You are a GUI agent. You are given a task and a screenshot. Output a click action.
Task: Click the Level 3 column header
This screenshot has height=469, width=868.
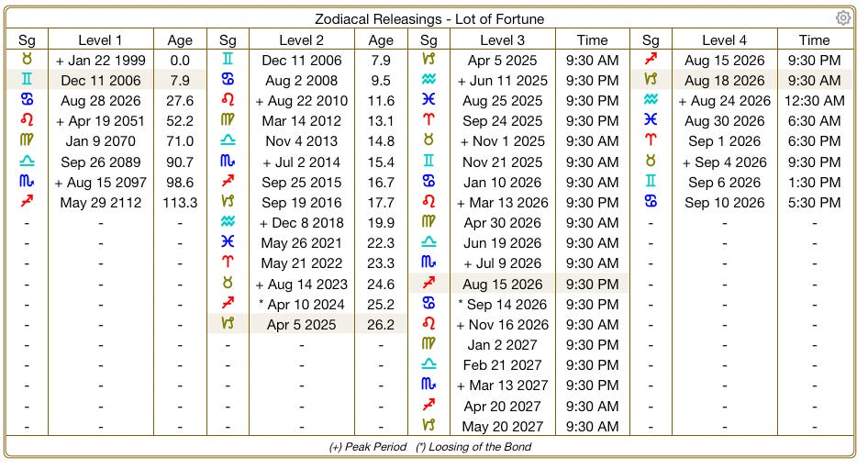502,39
